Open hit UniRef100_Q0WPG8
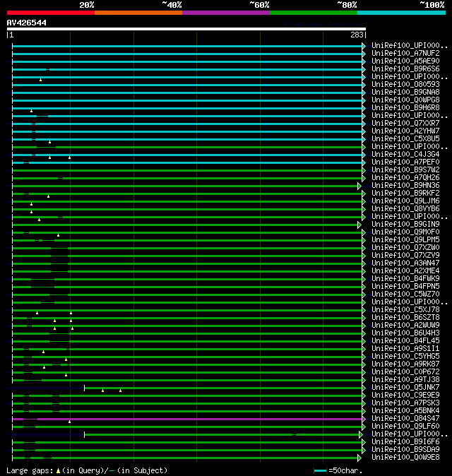Image resolution: width=452 pixels, height=476 pixels. point(405,100)
